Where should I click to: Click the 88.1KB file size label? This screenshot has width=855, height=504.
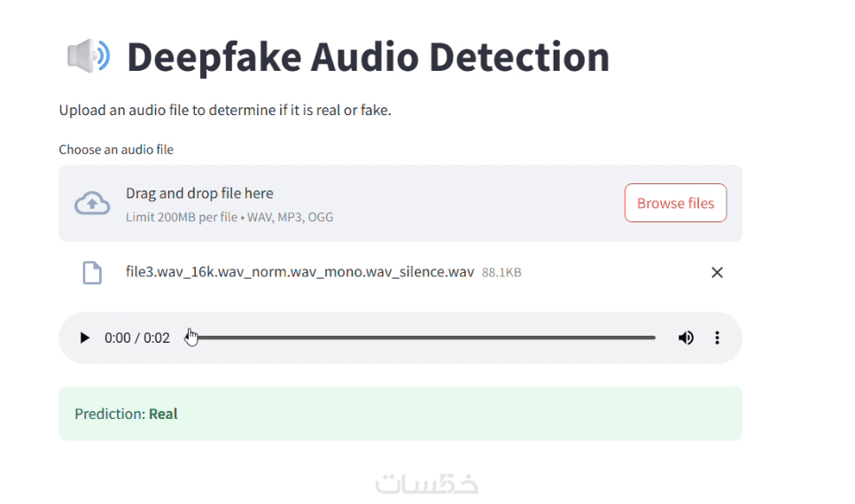pos(501,273)
